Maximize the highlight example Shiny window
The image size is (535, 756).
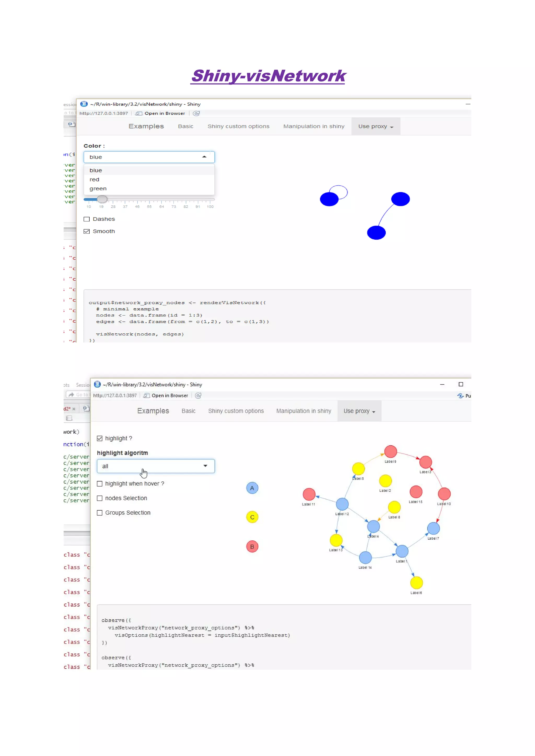click(461, 384)
